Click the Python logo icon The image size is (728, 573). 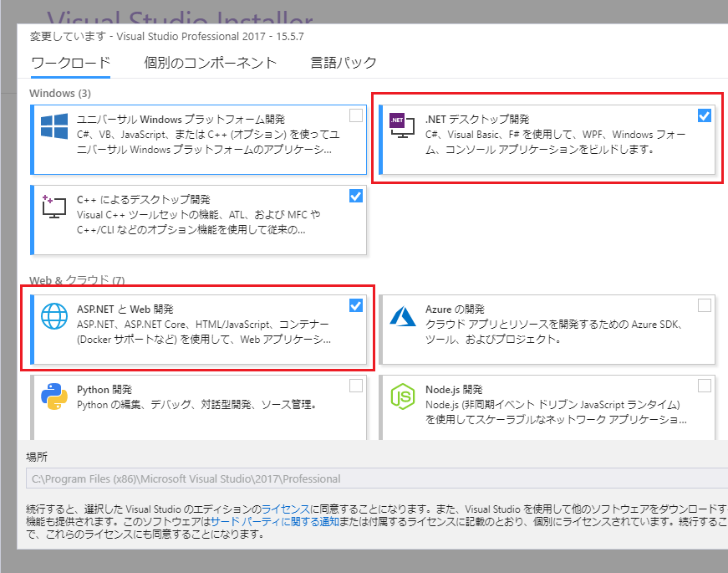click(54, 396)
